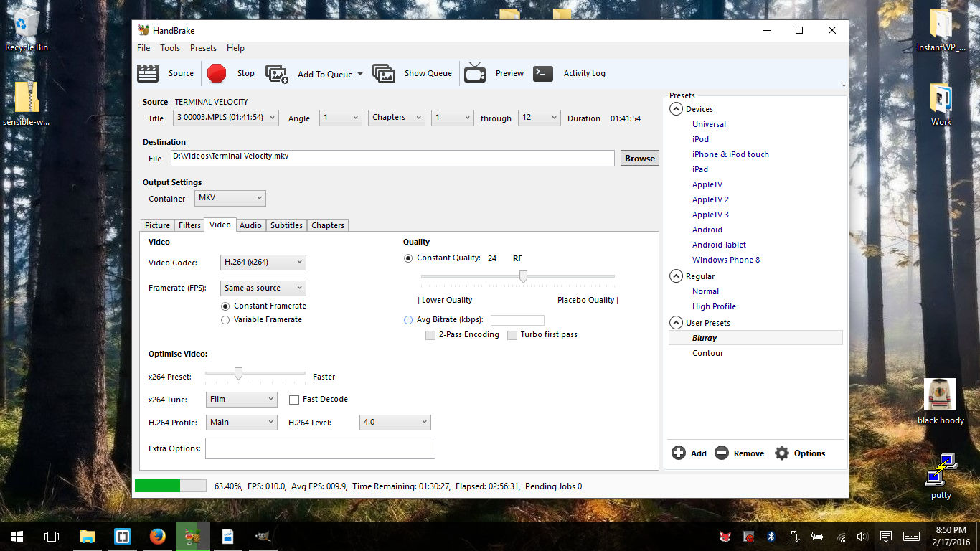Open Firefox from the taskbar
The width and height of the screenshot is (980, 551).
pyautogui.click(x=158, y=536)
